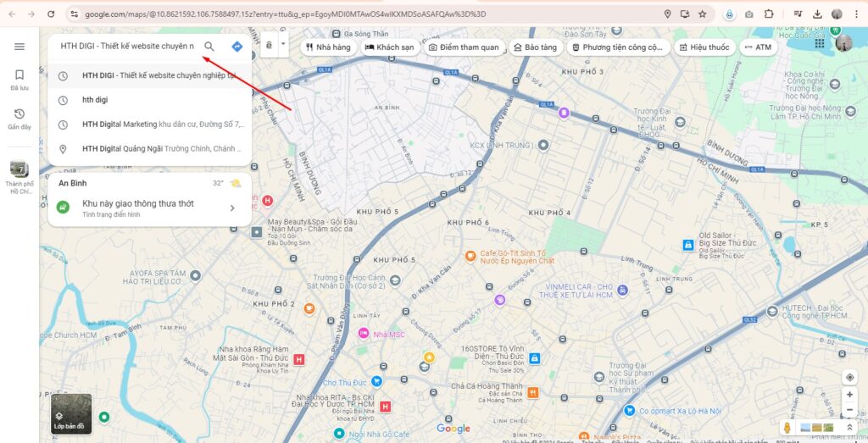Select the HTH Digital Quảng Ngãi suggestion
The width and height of the screenshot is (868, 443).
pyautogui.click(x=150, y=149)
